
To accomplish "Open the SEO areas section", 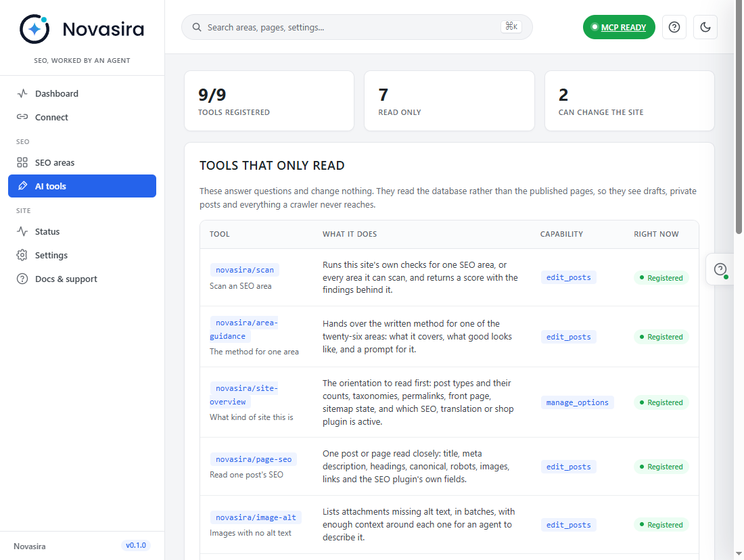I will coord(82,163).
